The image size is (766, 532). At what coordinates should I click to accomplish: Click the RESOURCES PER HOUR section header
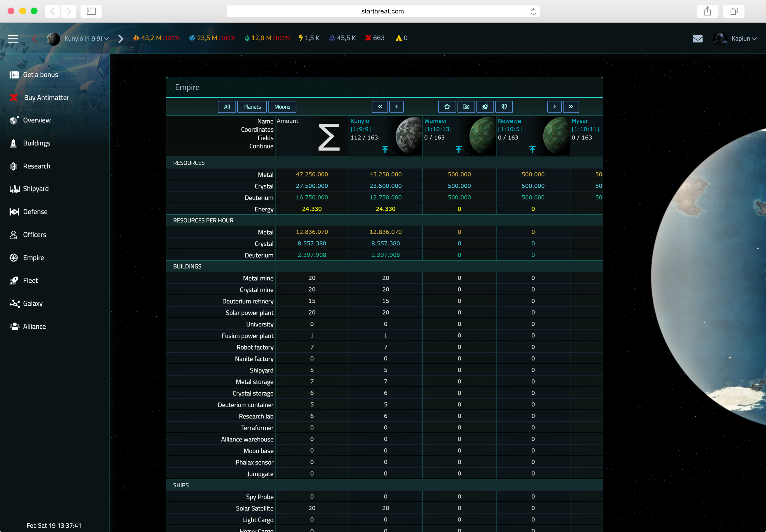click(x=384, y=220)
